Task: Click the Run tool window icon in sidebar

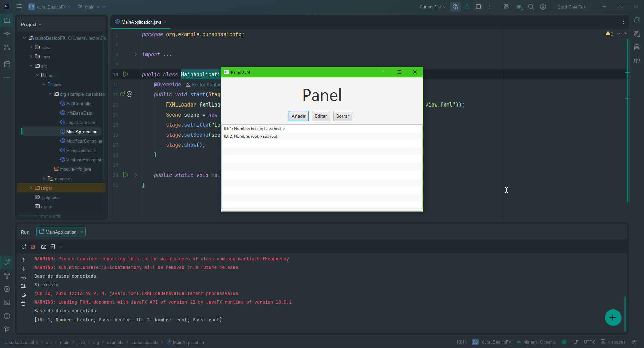Action: (7, 262)
